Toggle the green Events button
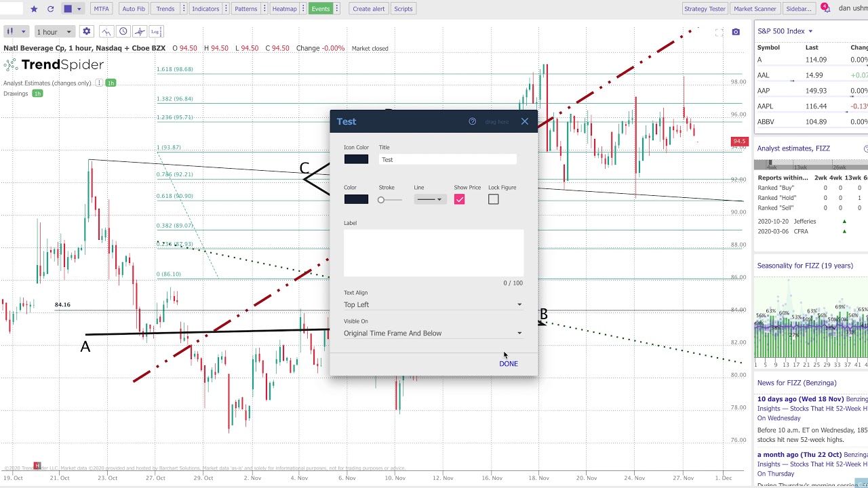868x488 pixels. 320,9
